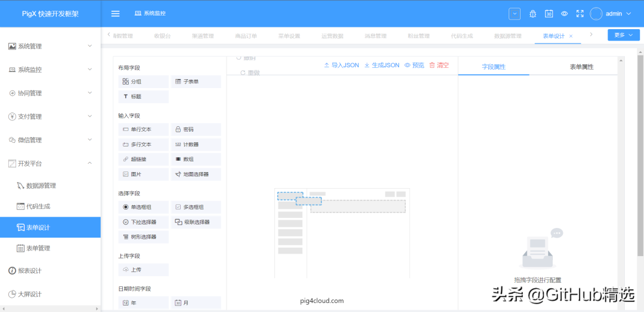Switch to the 粉丝管理 tab

click(x=419, y=36)
